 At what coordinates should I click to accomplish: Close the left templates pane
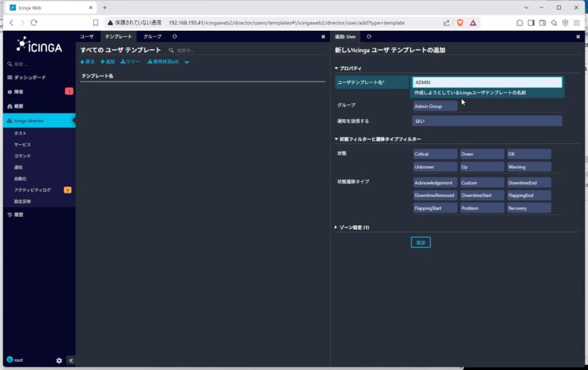click(x=323, y=37)
